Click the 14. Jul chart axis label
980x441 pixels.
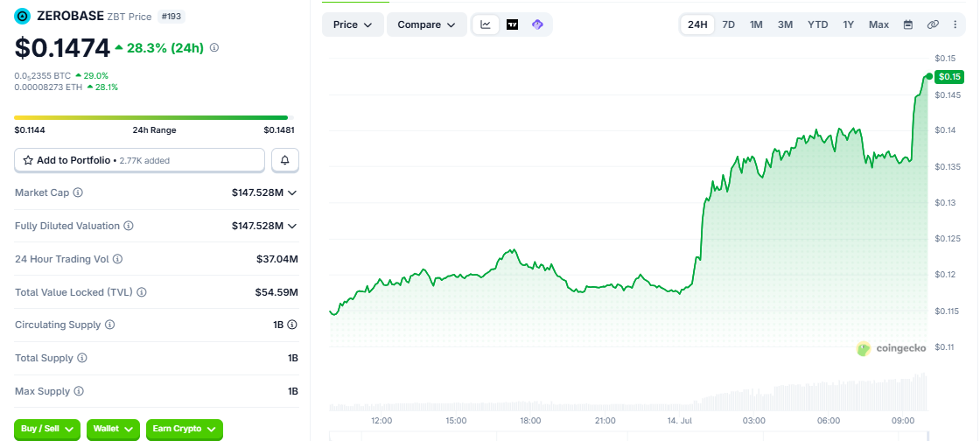tap(679, 421)
